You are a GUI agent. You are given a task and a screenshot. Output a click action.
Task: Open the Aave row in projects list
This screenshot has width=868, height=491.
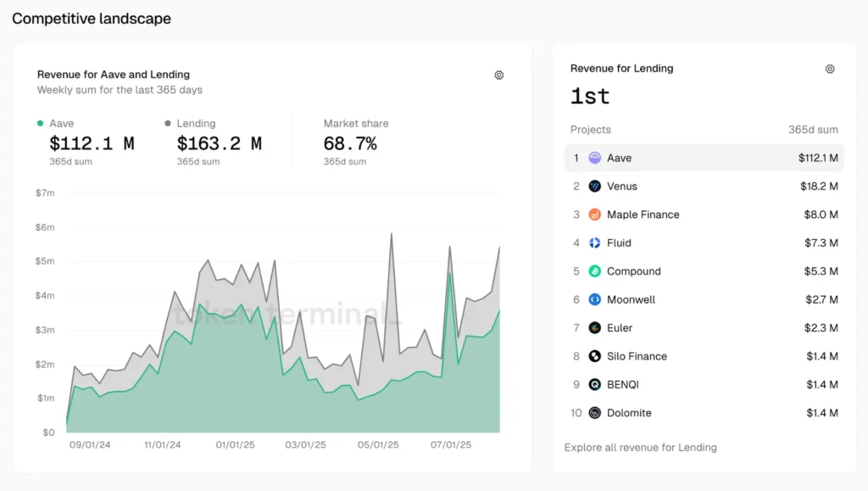point(704,158)
